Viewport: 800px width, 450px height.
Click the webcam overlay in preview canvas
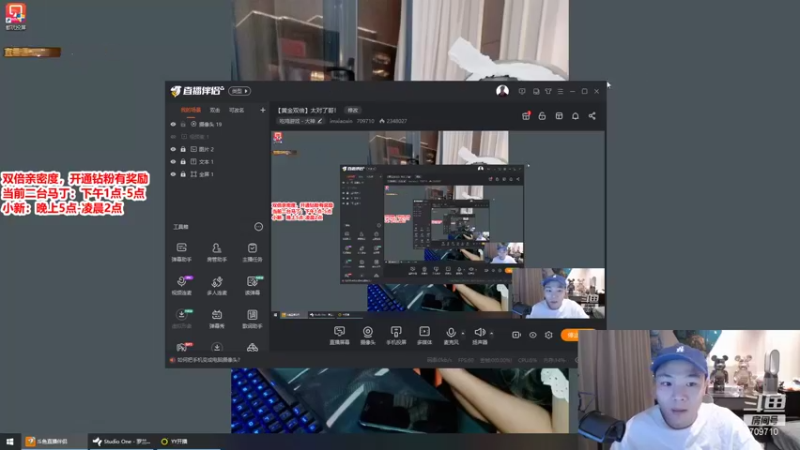click(x=558, y=293)
